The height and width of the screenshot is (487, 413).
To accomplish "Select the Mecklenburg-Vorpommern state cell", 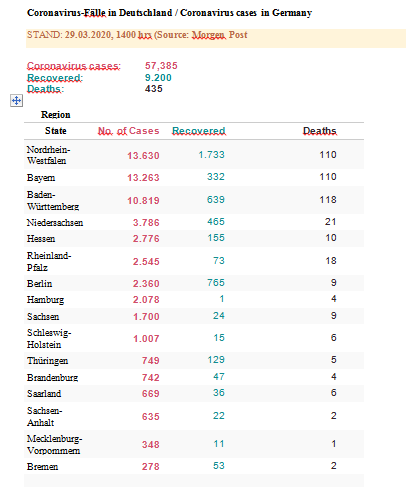I will click(54, 444).
